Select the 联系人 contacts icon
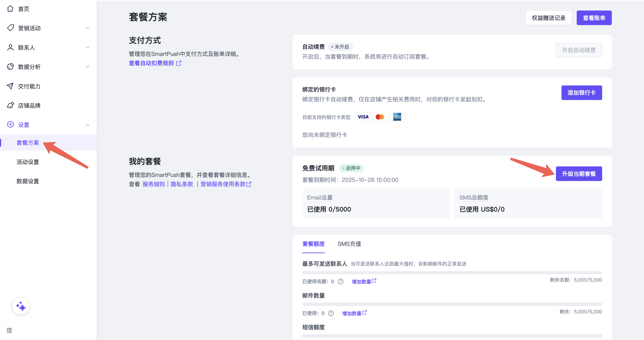This screenshot has height=340, width=644. pos(10,47)
